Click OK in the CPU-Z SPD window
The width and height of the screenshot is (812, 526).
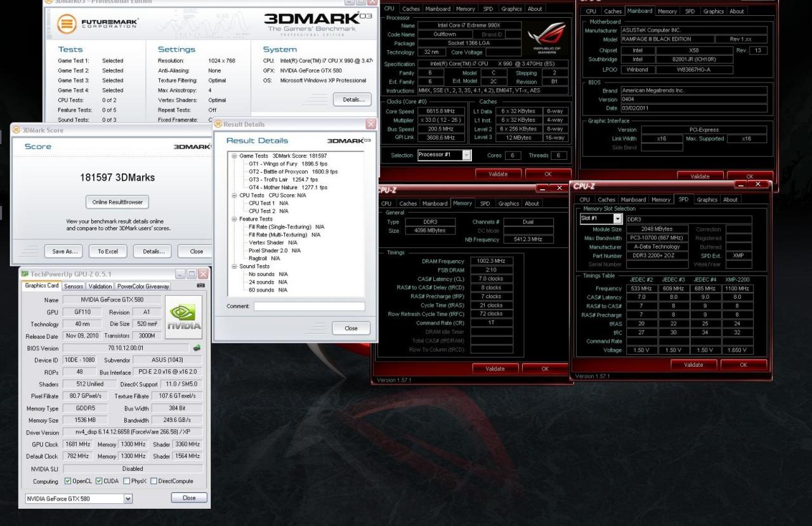(743, 365)
